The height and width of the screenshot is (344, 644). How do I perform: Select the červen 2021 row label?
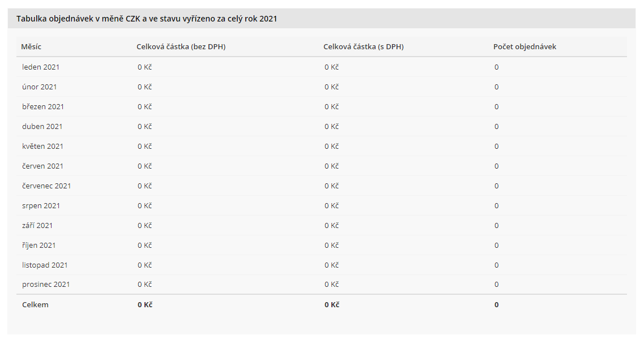tap(43, 166)
